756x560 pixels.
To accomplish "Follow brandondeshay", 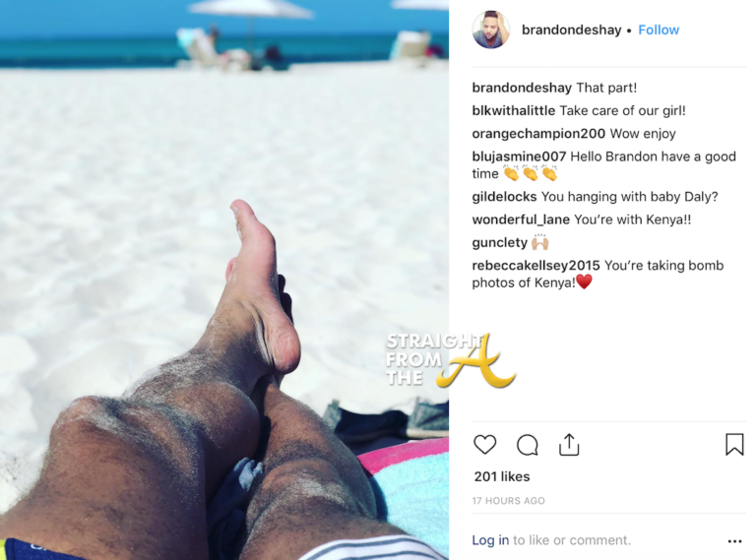I will [x=659, y=30].
